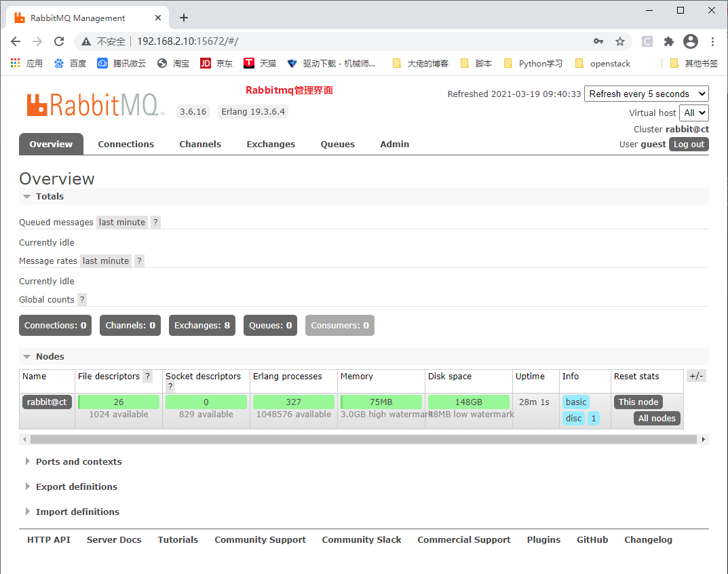The width and height of the screenshot is (728, 574).
Task: Click the browser forward arrow
Action: point(37,41)
